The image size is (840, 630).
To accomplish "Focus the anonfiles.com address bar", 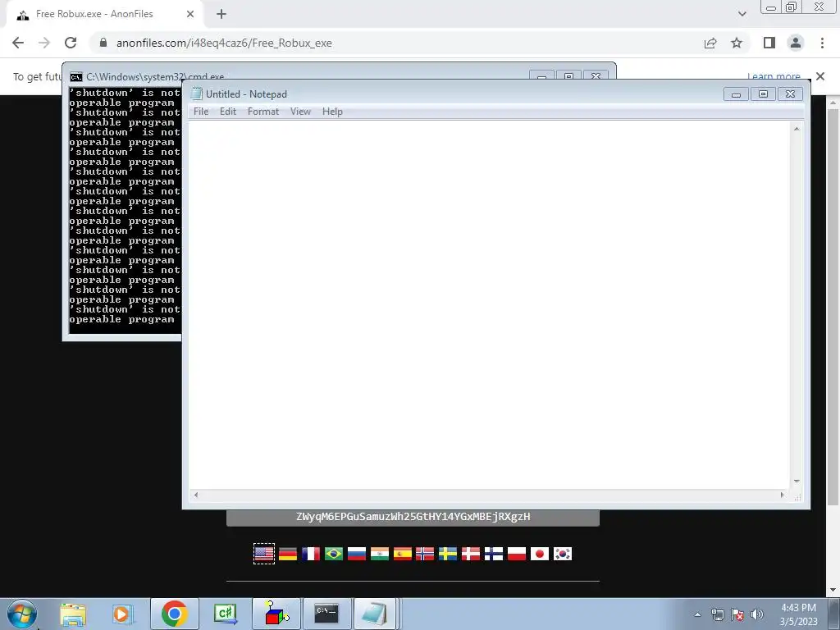I will point(396,43).
